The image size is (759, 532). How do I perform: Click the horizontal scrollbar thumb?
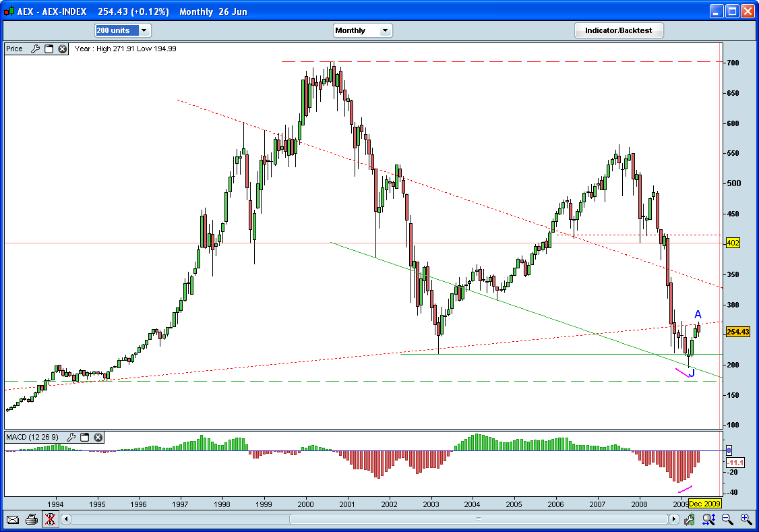(479, 519)
